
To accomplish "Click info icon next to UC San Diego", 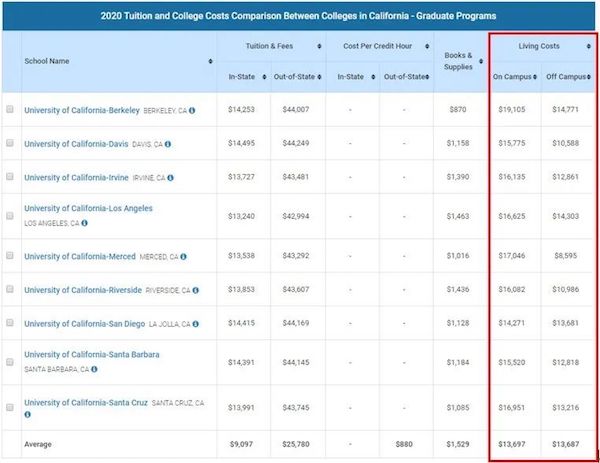I will click(x=196, y=324).
